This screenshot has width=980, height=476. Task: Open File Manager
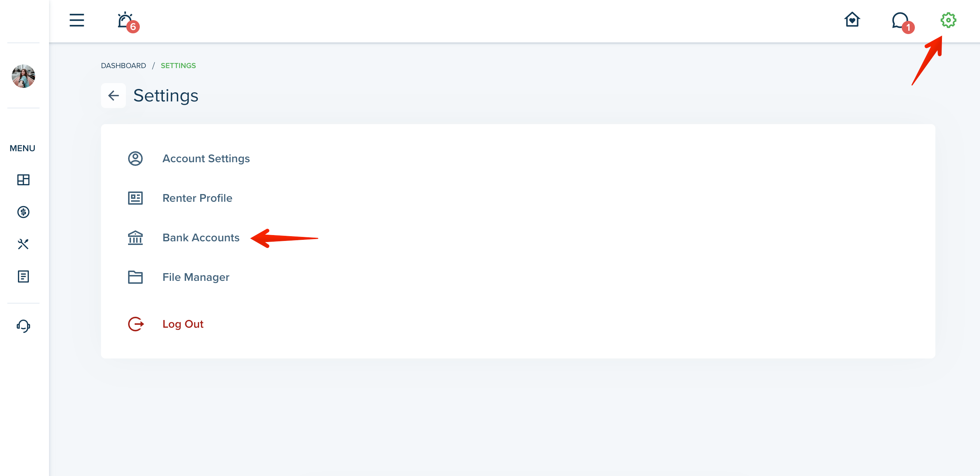[195, 277]
